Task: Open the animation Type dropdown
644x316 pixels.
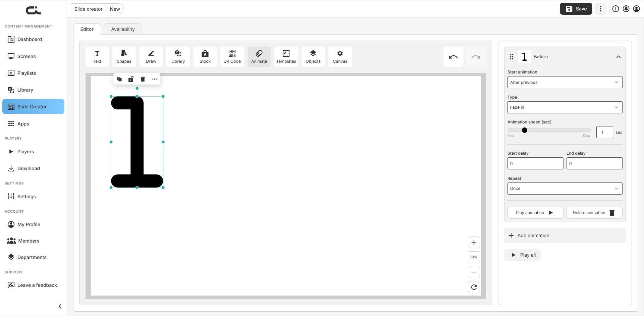Action: coord(565,107)
